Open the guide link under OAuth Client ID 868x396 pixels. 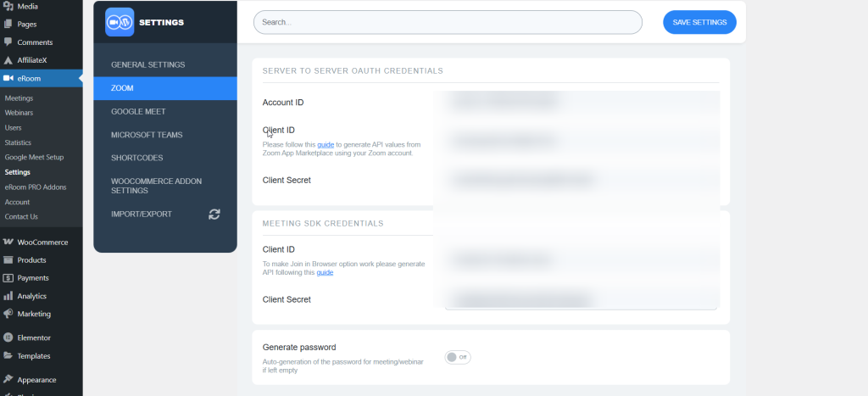[325, 145]
